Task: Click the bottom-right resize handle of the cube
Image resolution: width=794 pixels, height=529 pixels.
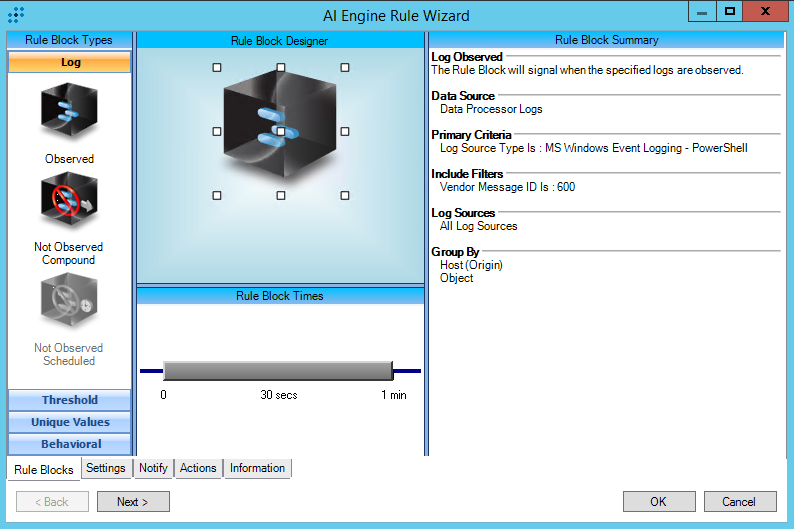Action: coord(344,195)
